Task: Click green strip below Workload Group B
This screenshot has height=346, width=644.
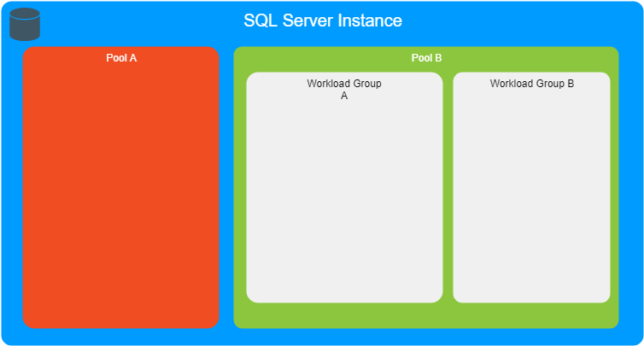Action: pyautogui.click(x=531, y=314)
